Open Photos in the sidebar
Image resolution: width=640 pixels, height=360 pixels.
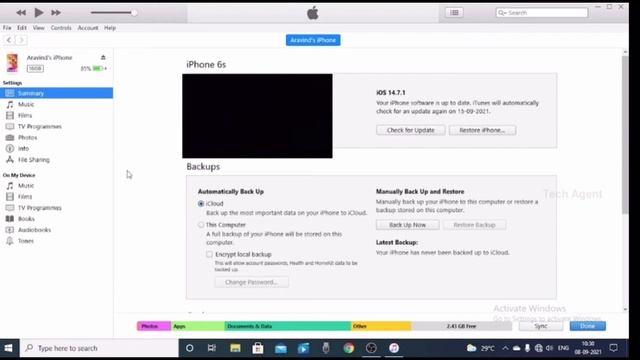pyautogui.click(x=56, y=138)
